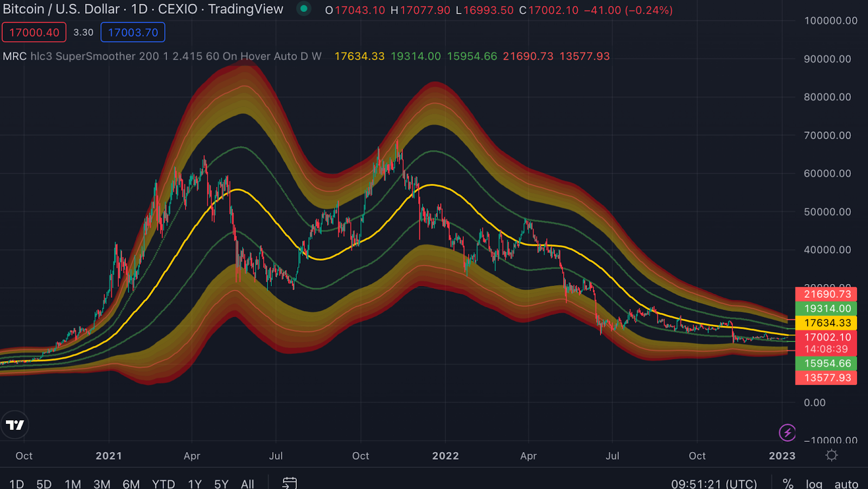
Task: Click the 50000.00 price axis label
Action: (827, 212)
